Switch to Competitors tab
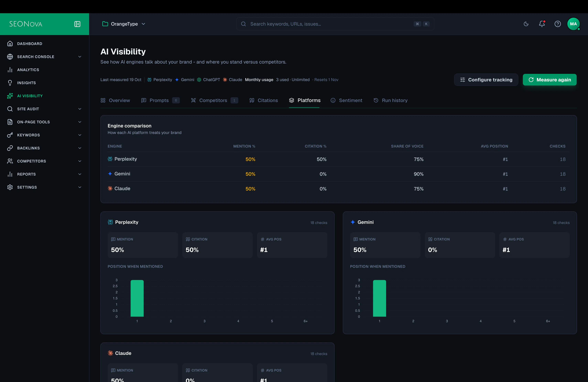This screenshot has width=588, height=382. pyautogui.click(x=214, y=100)
